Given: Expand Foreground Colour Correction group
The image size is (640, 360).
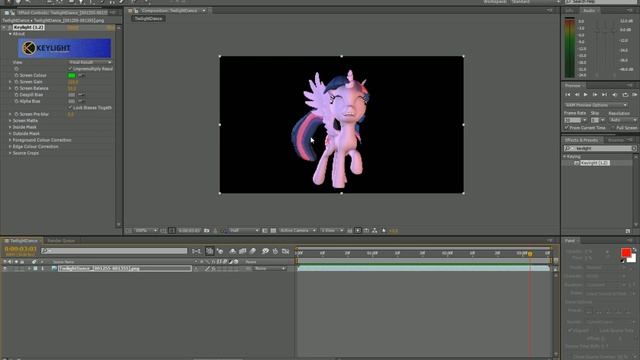Looking at the screenshot, I should [10, 140].
